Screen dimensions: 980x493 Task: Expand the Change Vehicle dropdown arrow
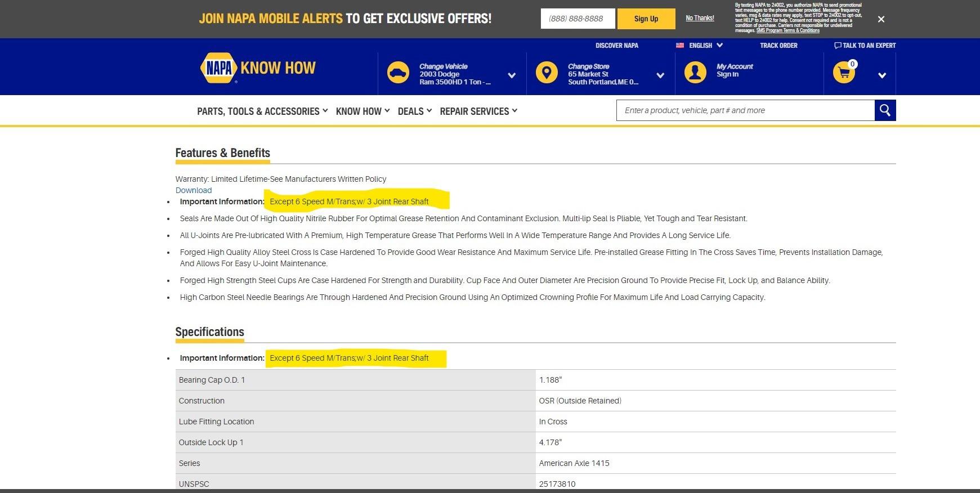click(x=512, y=75)
